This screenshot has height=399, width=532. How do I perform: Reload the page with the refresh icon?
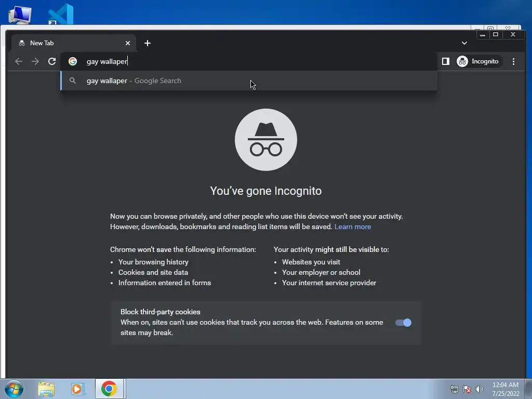[x=52, y=61]
